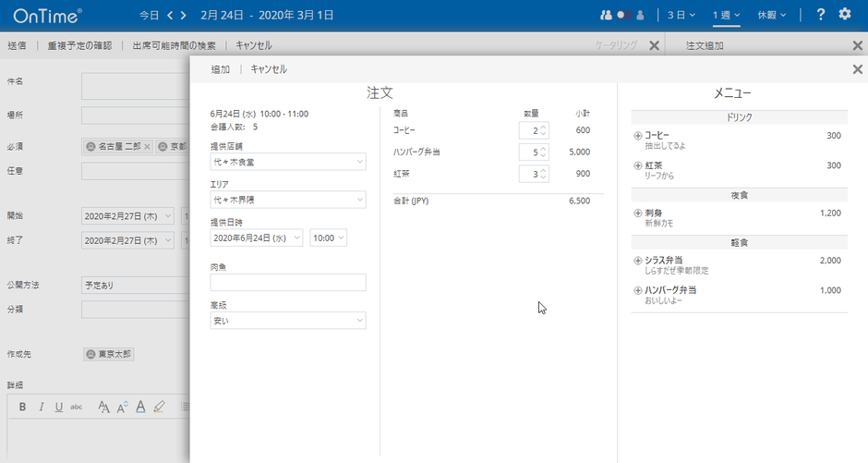
Task: Click 追加 to add the order
Action: pos(221,69)
